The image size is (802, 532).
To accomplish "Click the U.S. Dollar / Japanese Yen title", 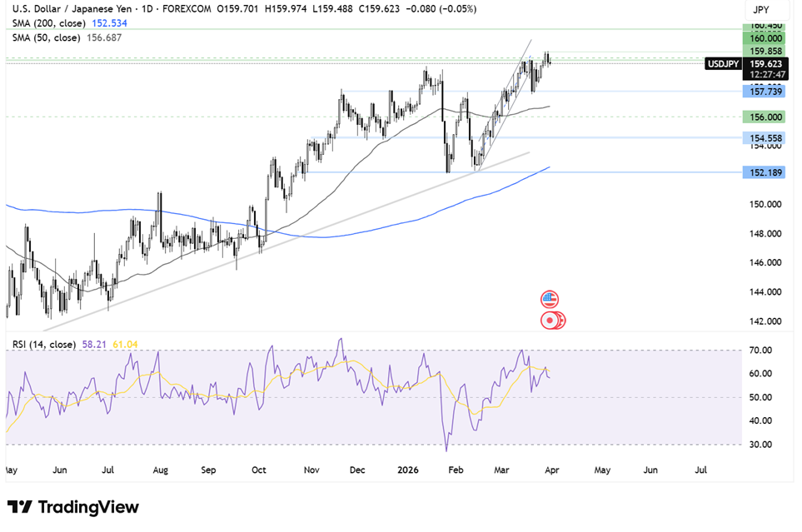I will point(71,10).
